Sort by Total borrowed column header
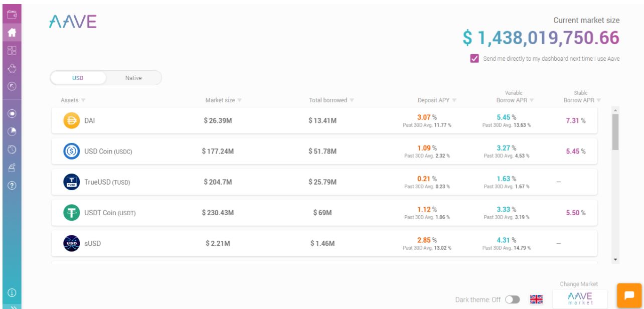644x309 pixels. [331, 100]
